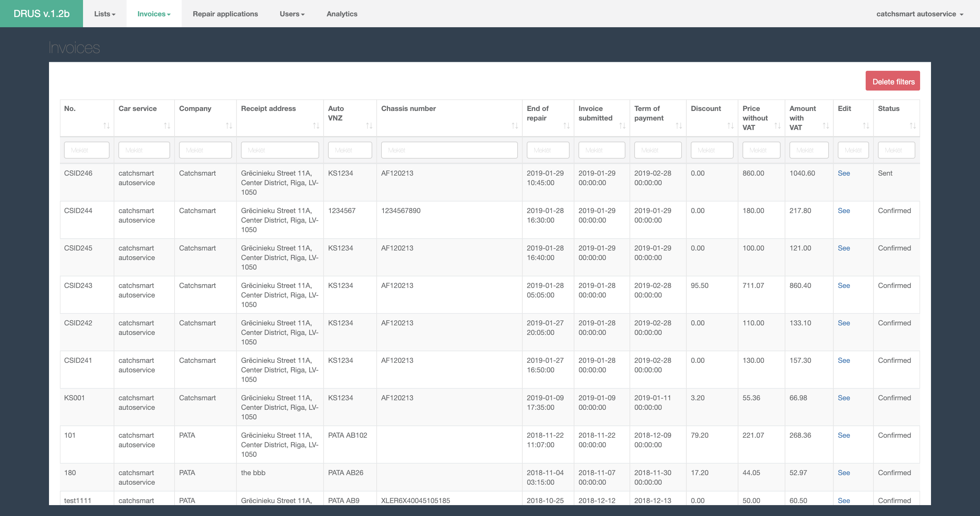The height and width of the screenshot is (516, 980).
Task: Focus the Car service filter field
Action: pos(144,150)
